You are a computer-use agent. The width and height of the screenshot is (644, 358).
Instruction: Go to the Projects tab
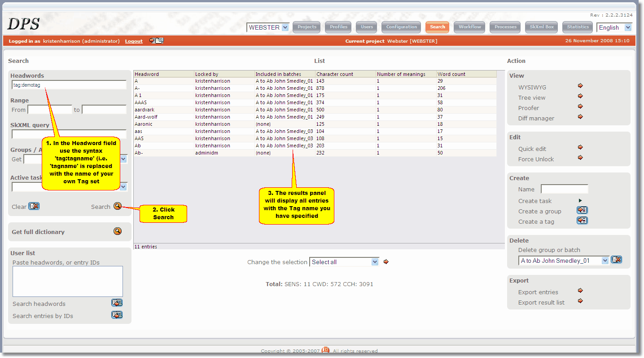coord(307,27)
